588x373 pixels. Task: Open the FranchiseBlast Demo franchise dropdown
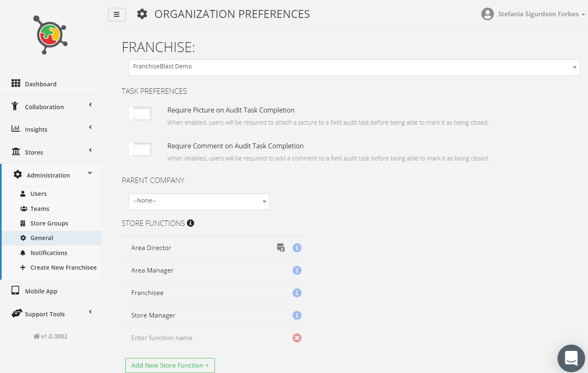[x=354, y=67]
